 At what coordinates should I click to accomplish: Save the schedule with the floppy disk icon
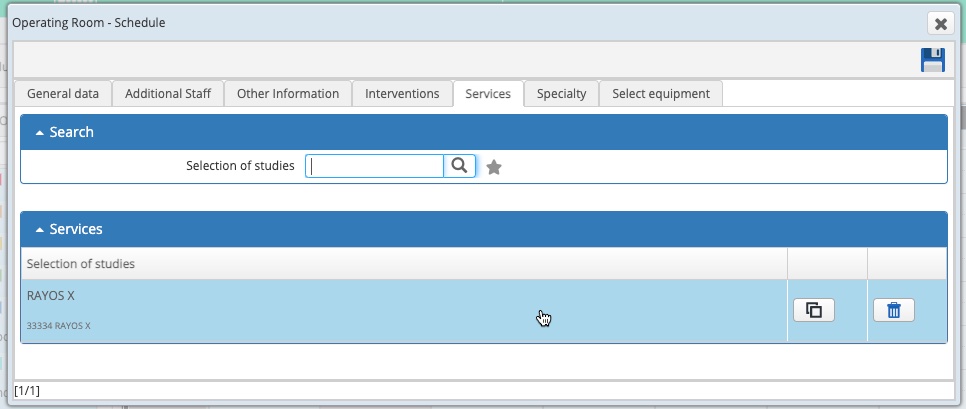point(933,60)
